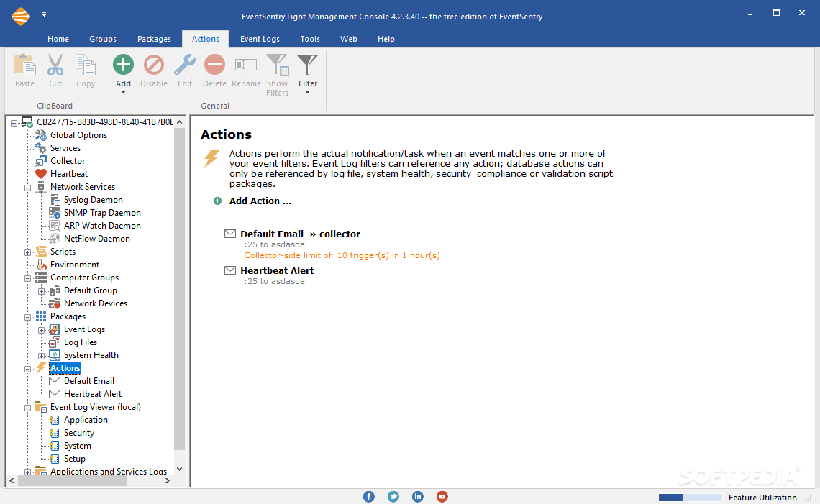Switch to the Packages ribbon tab

pos(154,39)
